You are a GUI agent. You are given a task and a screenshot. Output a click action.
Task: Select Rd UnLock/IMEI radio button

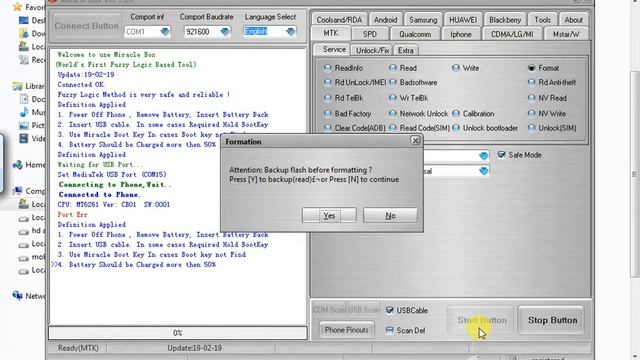(327, 82)
